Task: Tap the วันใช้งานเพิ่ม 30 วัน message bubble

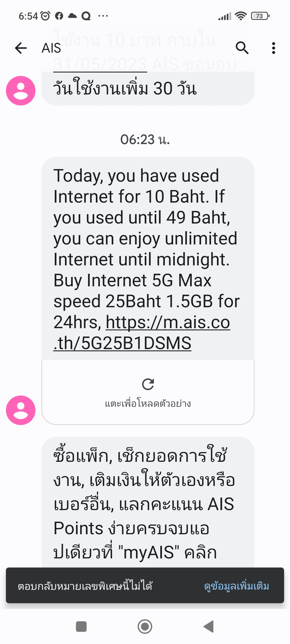Action: (148, 89)
